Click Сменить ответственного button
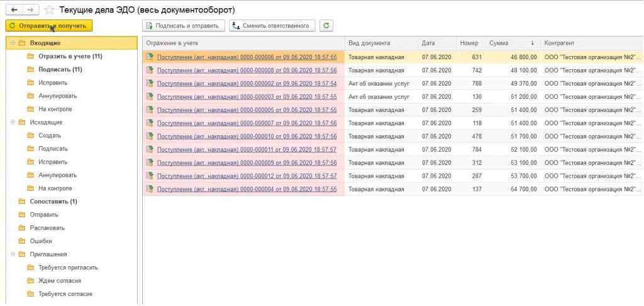Image resolution: width=644 pixels, height=306 pixels. click(272, 25)
